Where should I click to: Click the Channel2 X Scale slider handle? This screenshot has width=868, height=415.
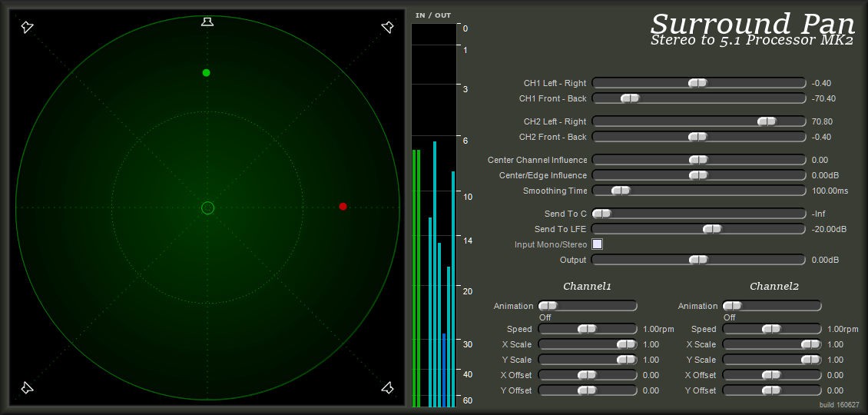pyautogui.click(x=810, y=344)
